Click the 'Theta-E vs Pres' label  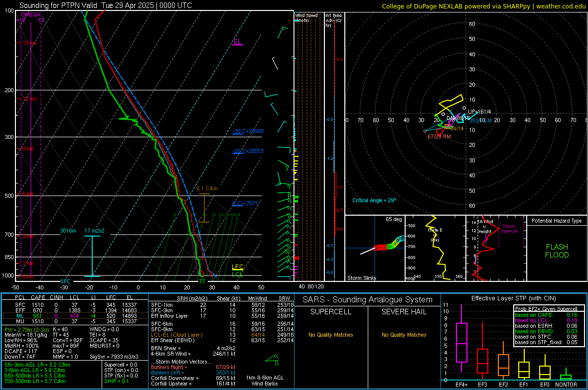coord(435,235)
